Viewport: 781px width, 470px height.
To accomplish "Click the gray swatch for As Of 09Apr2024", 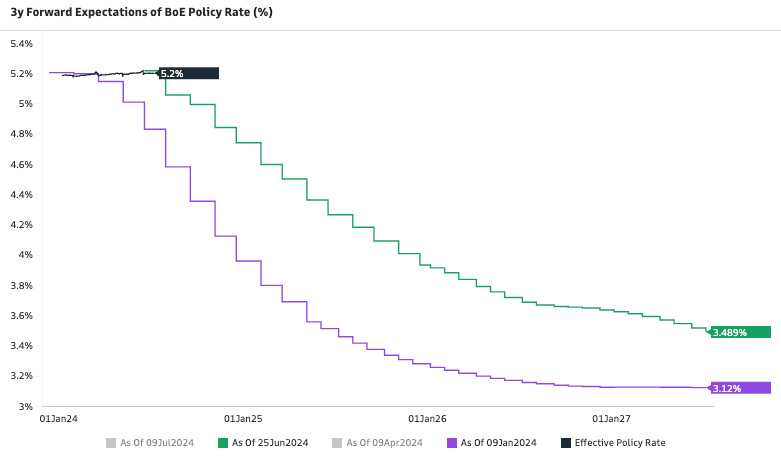I will (337, 443).
